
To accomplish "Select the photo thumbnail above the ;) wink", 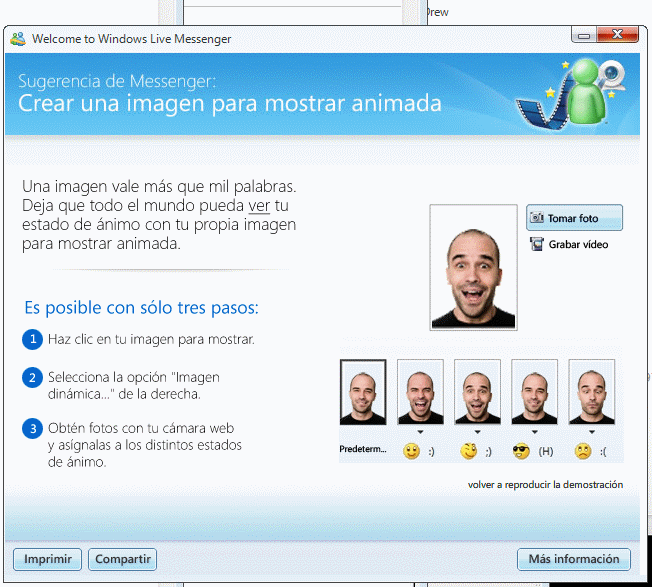I will pyautogui.click(x=477, y=392).
